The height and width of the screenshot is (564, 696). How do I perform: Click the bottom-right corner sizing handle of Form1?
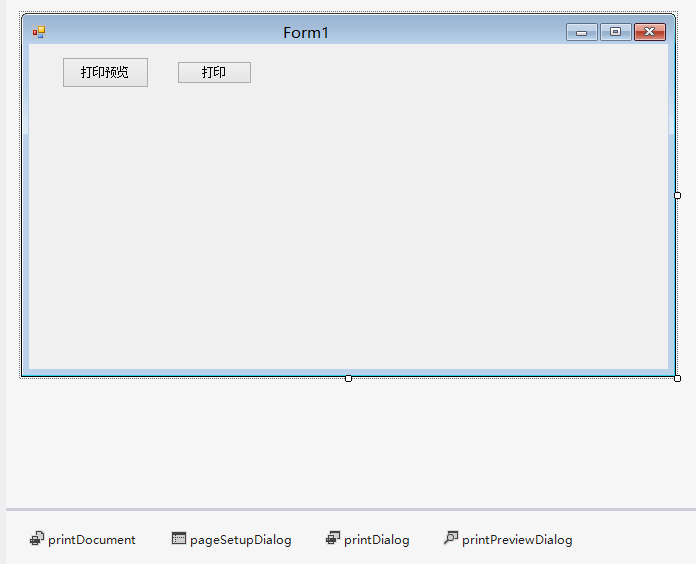point(677,378)
